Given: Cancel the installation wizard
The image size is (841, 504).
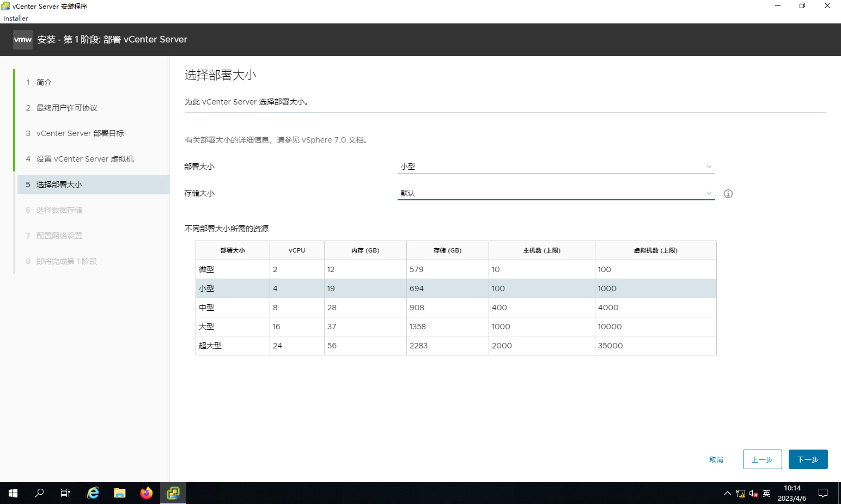Looking at the screenshot, I should [x=716, y=460].
